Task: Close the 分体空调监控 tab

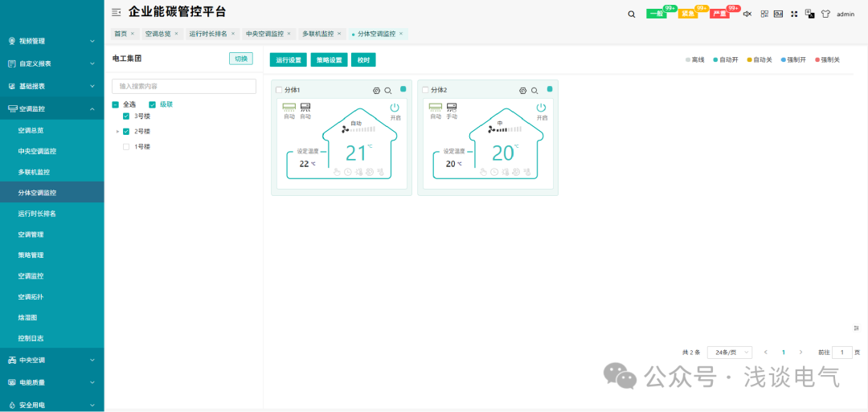Action: (x=401, y=34)
